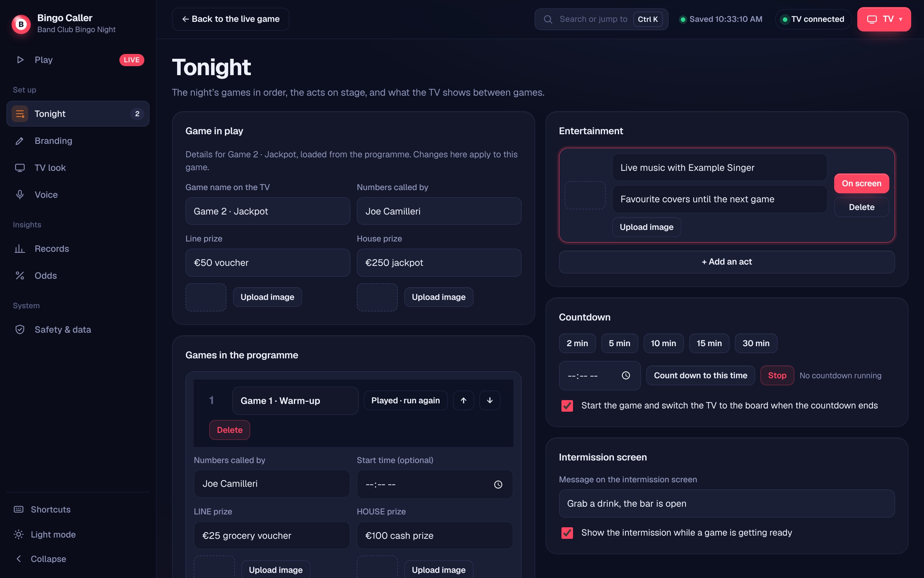This screenshot has width=924, height=578.
Task: Select the Tonight sidebar item
Action: tap(78, 114)
